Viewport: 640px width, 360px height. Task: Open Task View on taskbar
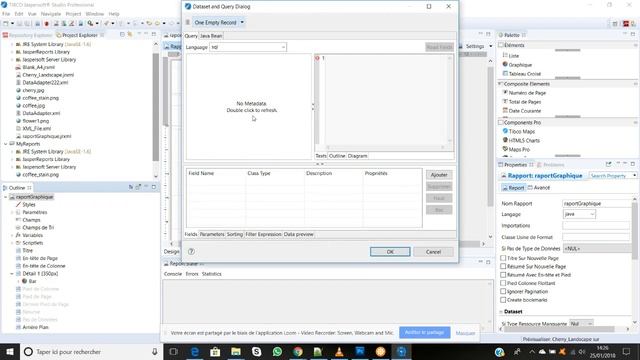click(x=173, y=352)
